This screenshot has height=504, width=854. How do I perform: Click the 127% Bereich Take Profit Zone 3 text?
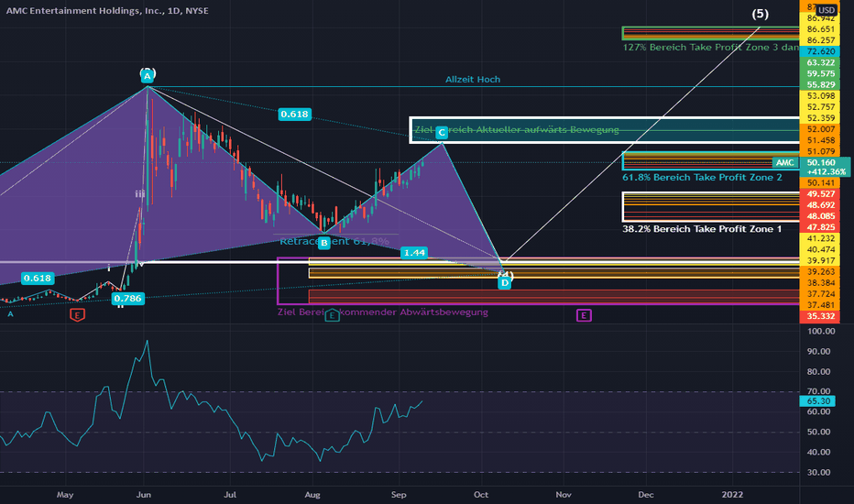click(x=711, y=48)
